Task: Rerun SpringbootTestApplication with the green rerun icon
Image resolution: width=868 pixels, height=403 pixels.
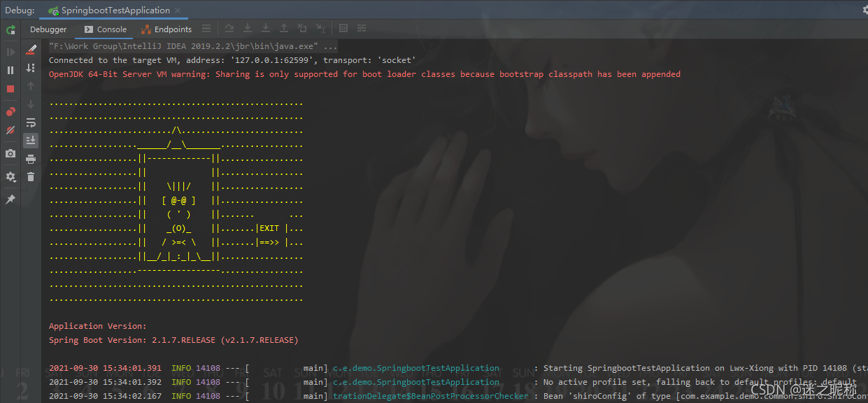Action: click(10, 29)
